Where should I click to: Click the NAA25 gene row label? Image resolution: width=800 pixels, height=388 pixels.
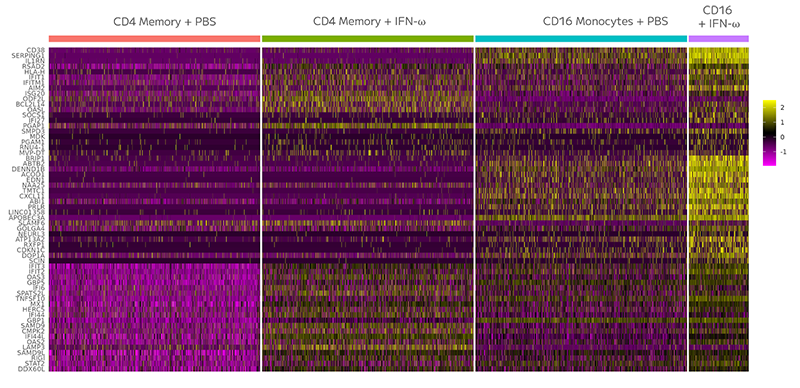coord(35,185)
